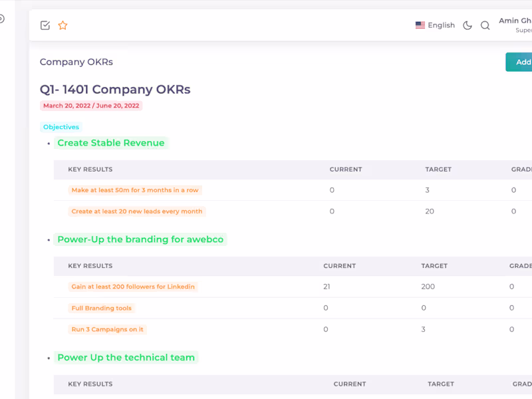The height and width of the screenshot is (399, 532).
Task: Open Power-Up the branding for awebco objective
Action: tap(140, 239)
